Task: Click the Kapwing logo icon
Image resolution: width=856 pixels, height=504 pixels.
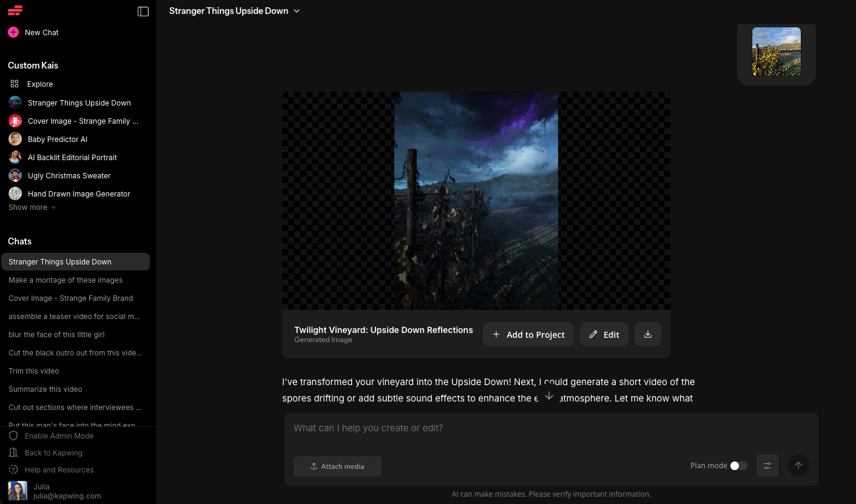Action: [x=15, y=10]
